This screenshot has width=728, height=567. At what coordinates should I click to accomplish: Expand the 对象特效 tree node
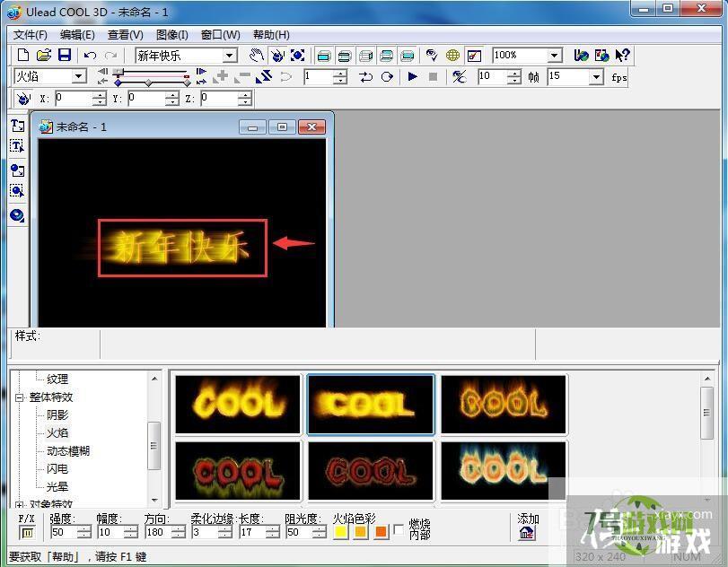[x=20, y=504]
